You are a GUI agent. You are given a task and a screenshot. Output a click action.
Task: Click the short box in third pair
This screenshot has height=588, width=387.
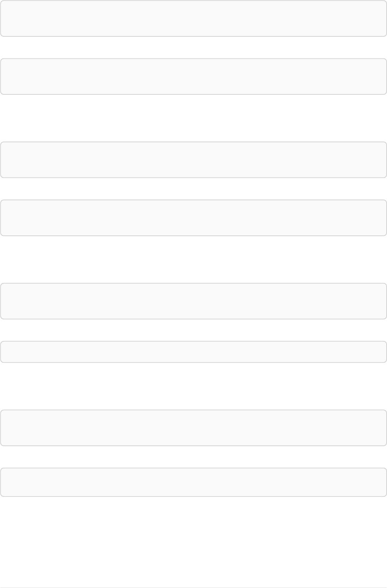193,352
